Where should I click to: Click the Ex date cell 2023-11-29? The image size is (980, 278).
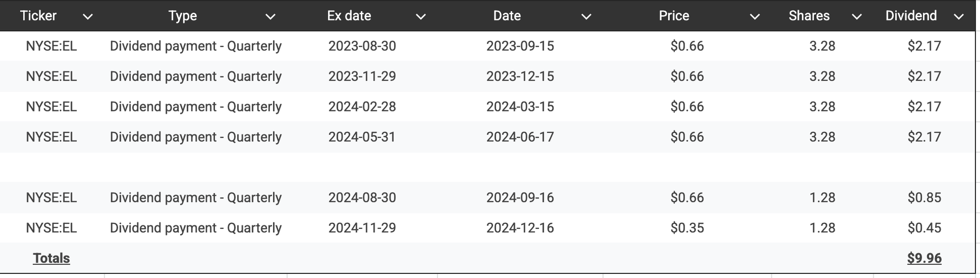coord(362,76)
